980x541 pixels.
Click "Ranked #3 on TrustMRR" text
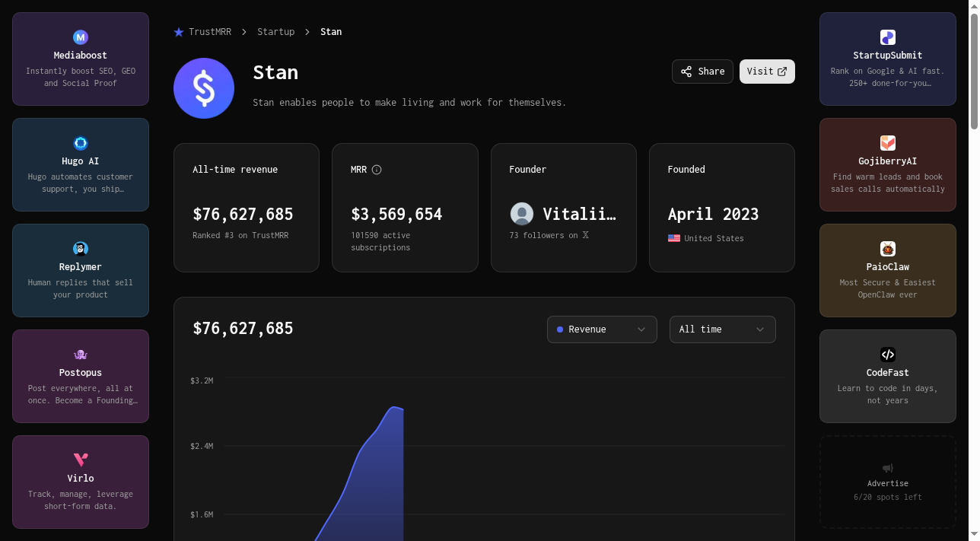[240, 235]
